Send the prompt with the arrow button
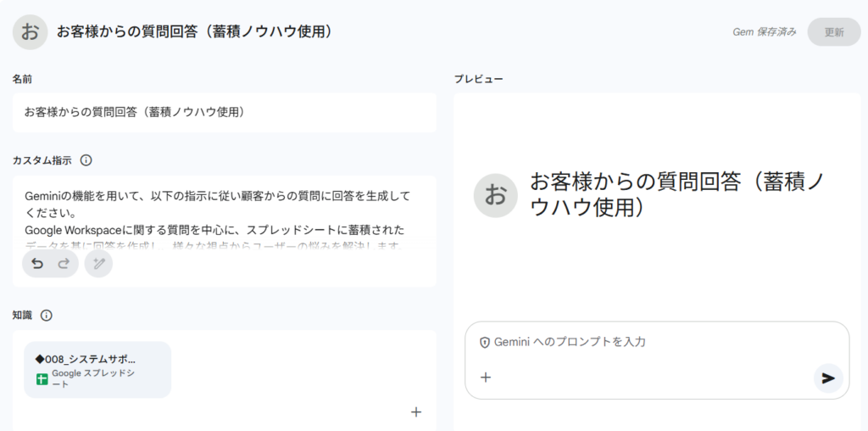Screen dimensions: 868x431 pos(828,378)
